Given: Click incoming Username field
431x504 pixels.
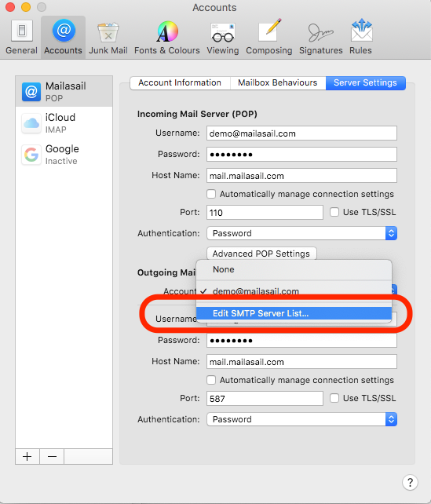Looking at the screenshot, I should (x=301, y=133).
